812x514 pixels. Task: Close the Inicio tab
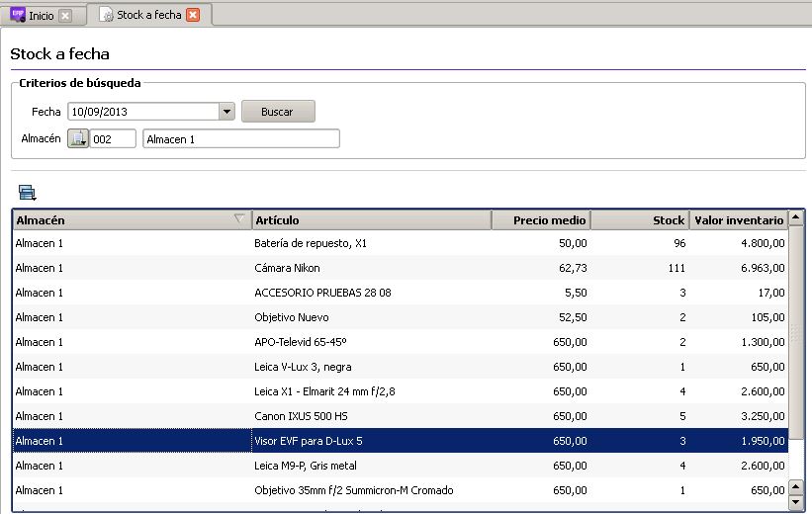(65, 16)
